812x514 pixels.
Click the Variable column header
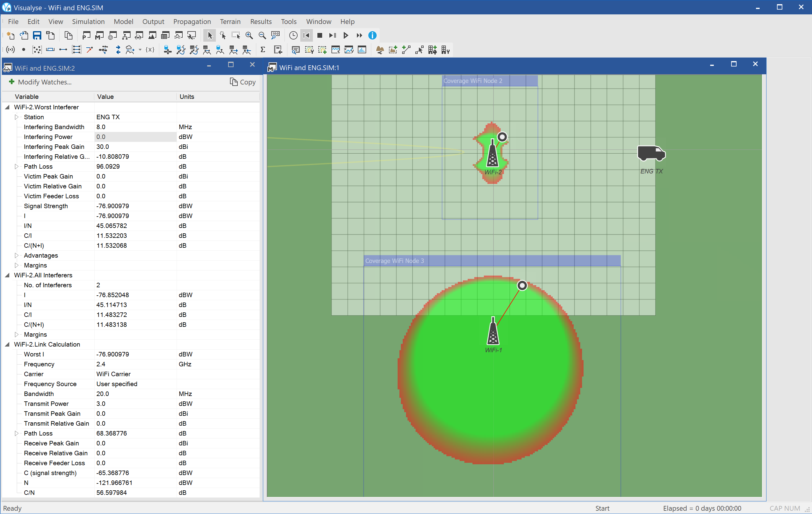(49, 97)
